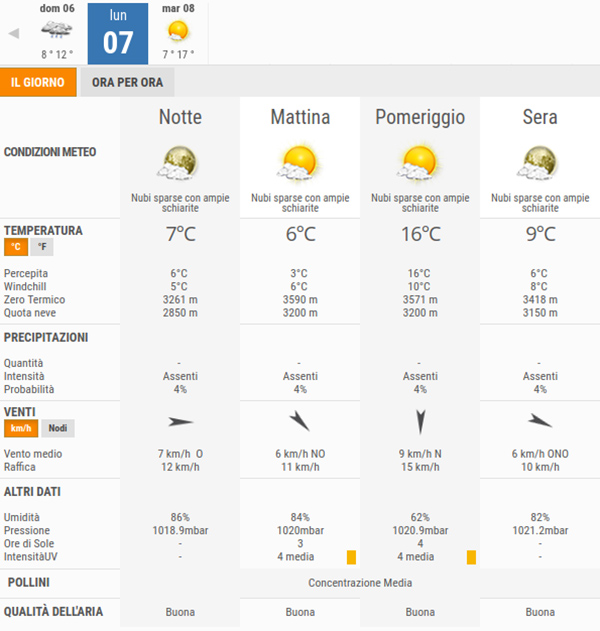This screenshot has height=631, width=600.
Task: Click the 62% humidity value
Action: [420, 517]
